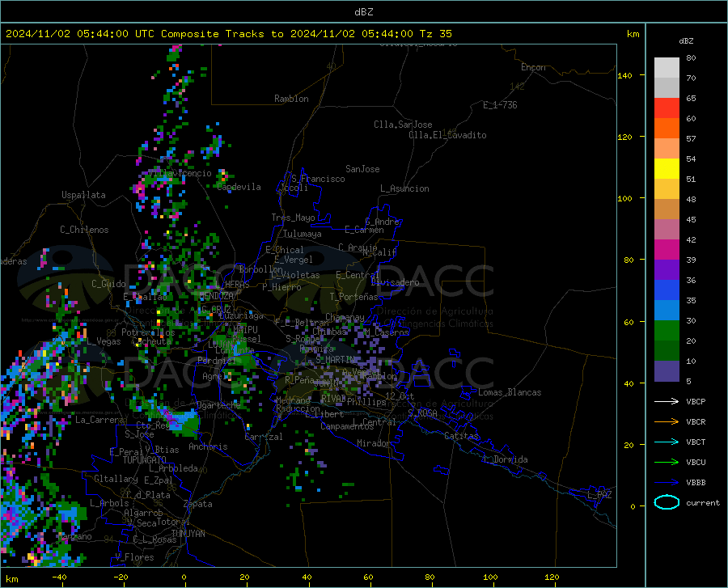The width and height of the screenshot is (728, 588).
Task: Click the S_MARTIN map label
Action: 335,359
